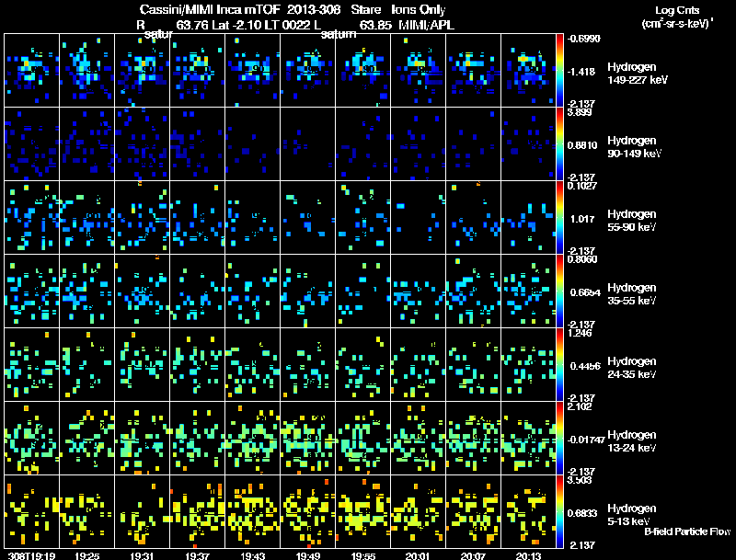Click the 'B-field Particle Flow' caption

tap(687, 531)
